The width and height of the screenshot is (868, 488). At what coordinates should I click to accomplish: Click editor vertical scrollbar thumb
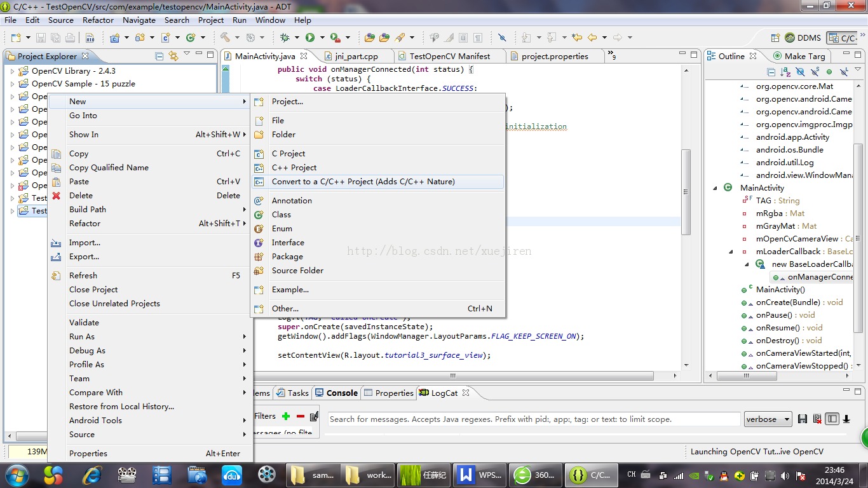(686, 192)
